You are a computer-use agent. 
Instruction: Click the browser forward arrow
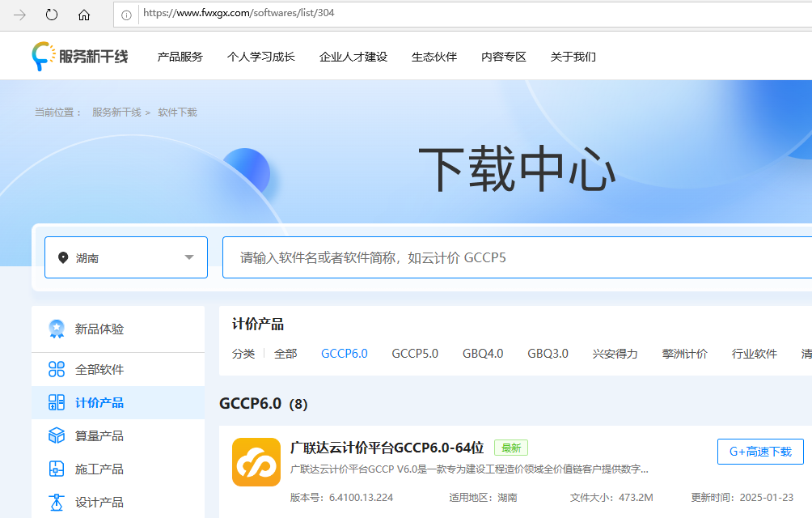click(x=19, y=15)
